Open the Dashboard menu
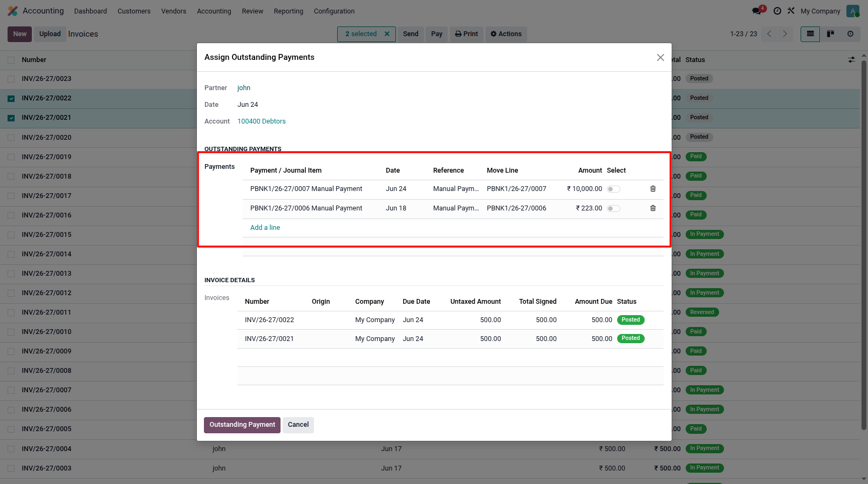The image size is (868, 484). (x=91, y=11)
